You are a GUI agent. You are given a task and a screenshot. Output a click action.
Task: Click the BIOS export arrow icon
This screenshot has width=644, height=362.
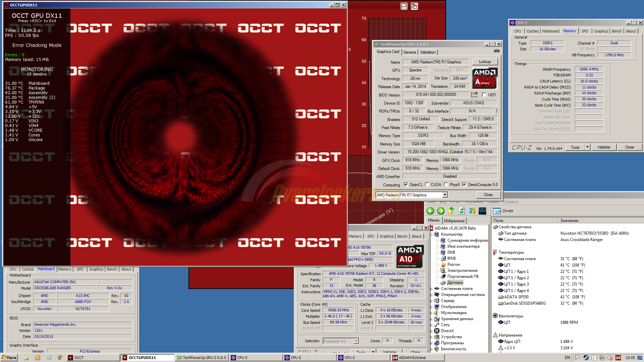tap(474, 95)
